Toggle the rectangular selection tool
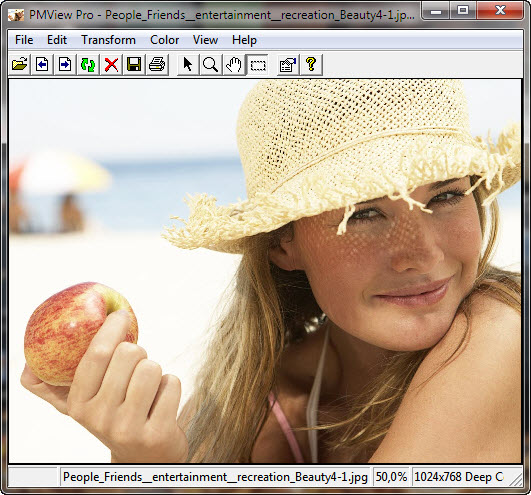Screen dimensions: 531x495 pyautogui.click(x=257, y=64)
